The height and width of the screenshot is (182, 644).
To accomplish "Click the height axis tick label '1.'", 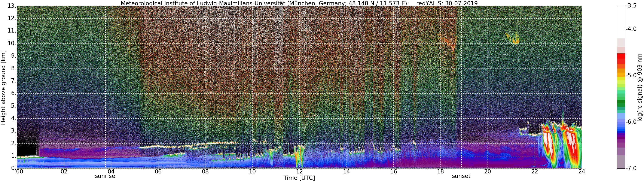I will pos(13,156).
